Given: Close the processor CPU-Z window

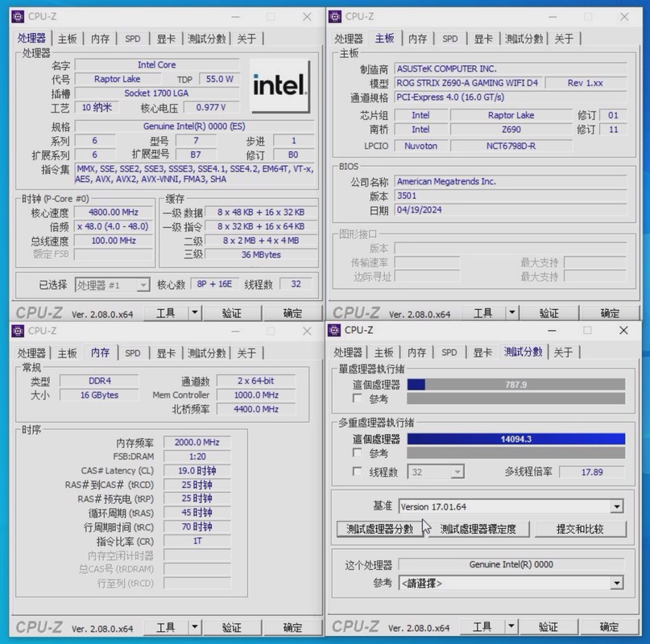Looking at the screenshot, I should (x=307, y=17).
